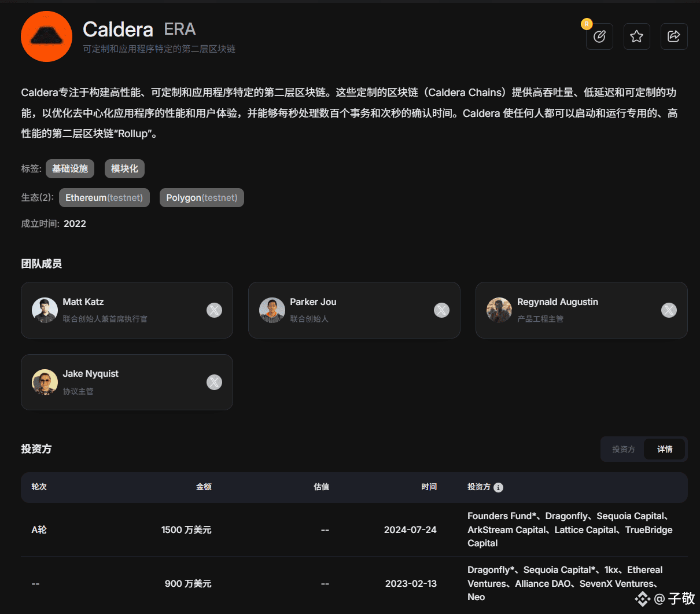Click Dragonfly*、Sequoia Capital* investor row text

565,583
